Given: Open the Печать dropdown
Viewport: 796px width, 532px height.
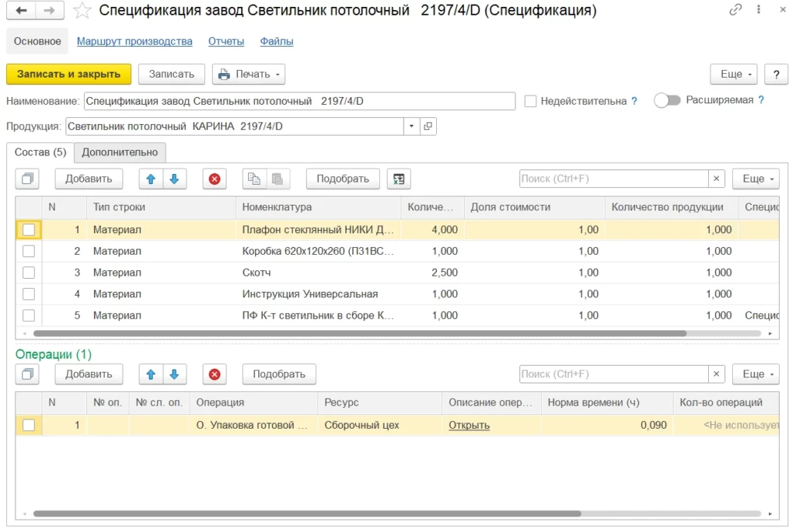Looking at the screenshot, I should click(x=249, y=74).
